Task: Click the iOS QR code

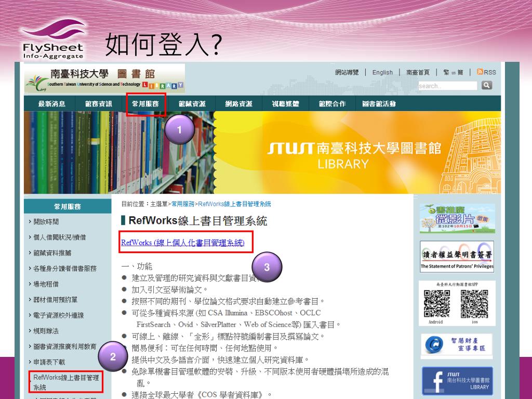Action: (x=474, y=304)
